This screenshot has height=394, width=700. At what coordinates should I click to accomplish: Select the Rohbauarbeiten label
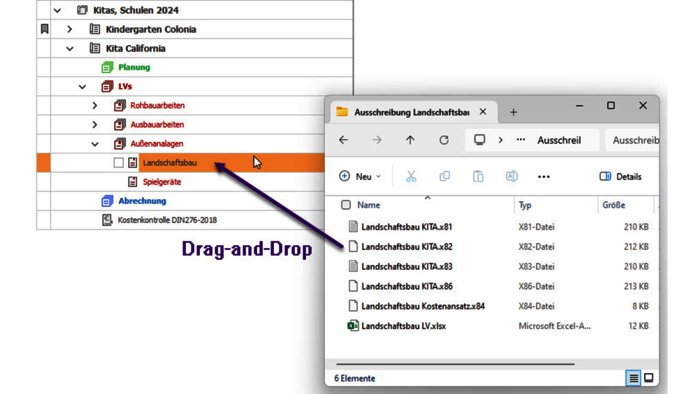pos(157,106)
